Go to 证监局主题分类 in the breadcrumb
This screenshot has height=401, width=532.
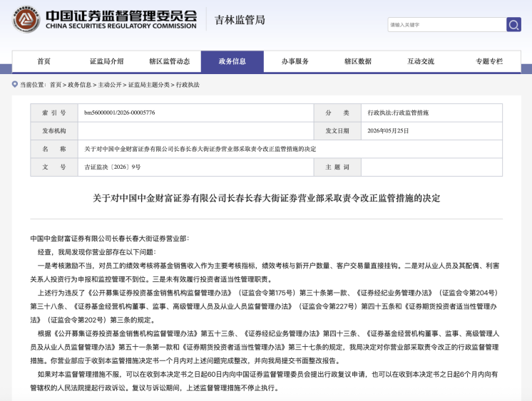click(148, 85)
